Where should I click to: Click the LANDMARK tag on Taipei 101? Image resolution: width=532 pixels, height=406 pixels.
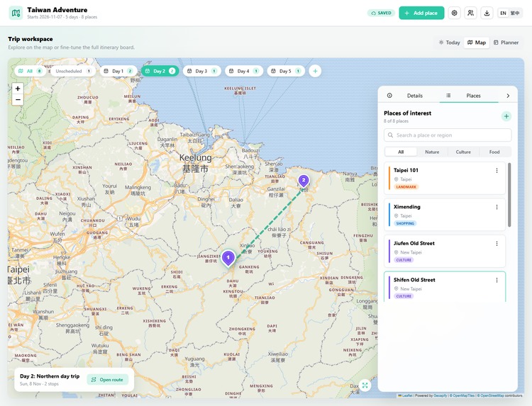pos(406,187)
